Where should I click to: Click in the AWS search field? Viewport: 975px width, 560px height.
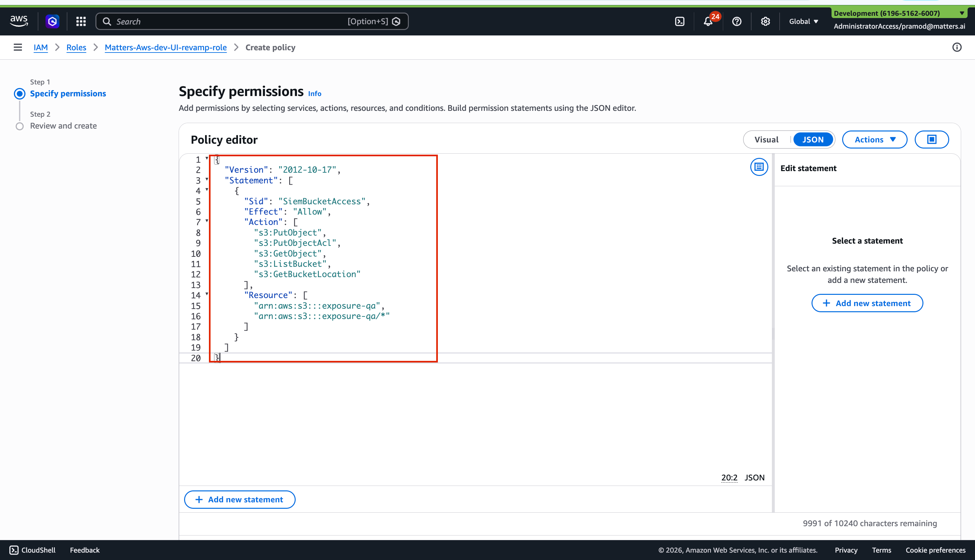231,22
